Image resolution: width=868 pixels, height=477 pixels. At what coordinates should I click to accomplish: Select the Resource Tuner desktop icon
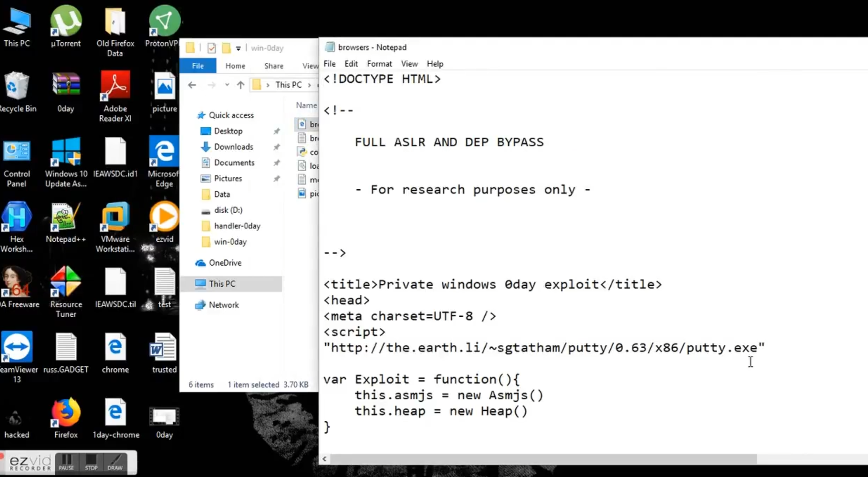[x=66, y=283]
